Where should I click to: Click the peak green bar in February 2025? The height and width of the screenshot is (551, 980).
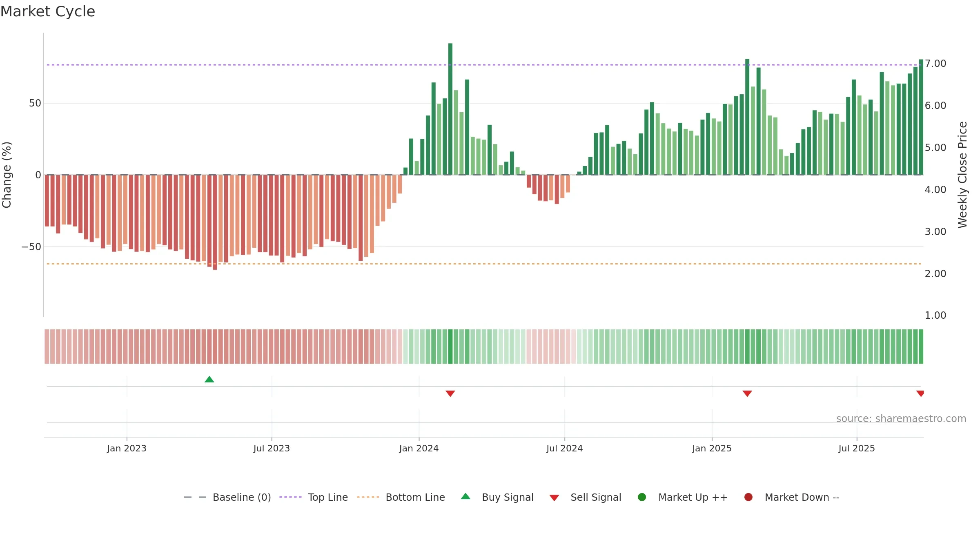[x=747, y=117]
